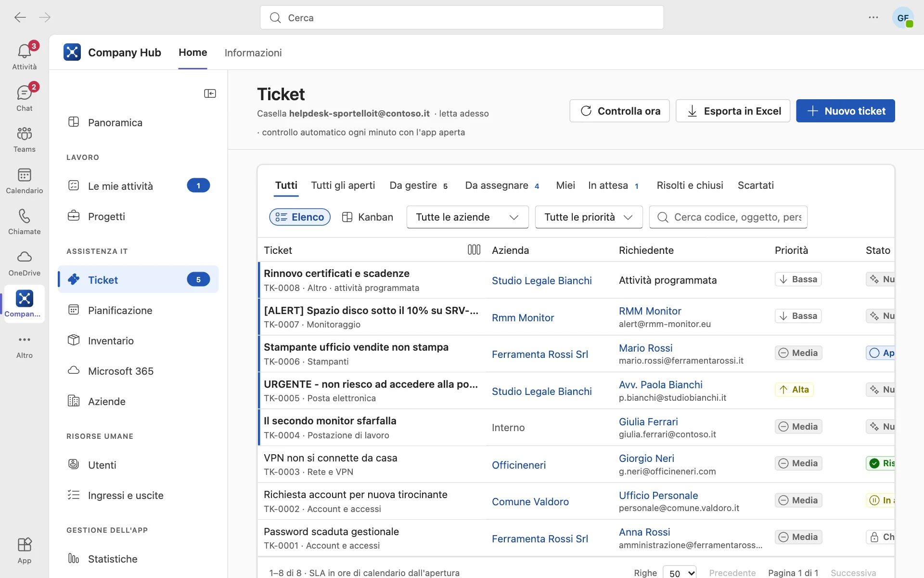Screen dimensions: 924x578
Task: Open OneDrive cloud icon
Action: (24, 263)
